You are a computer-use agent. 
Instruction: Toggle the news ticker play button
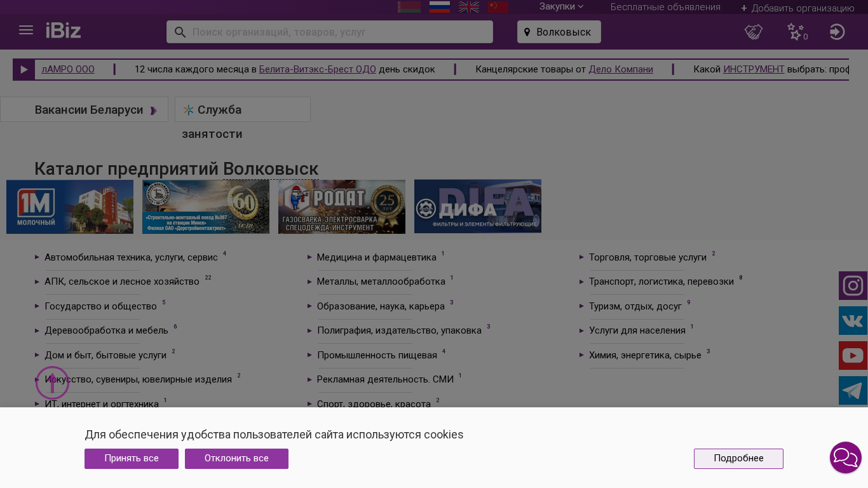[24, 70]
